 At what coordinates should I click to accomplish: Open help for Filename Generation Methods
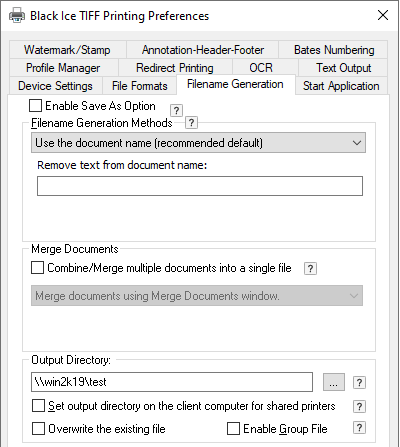191,123
